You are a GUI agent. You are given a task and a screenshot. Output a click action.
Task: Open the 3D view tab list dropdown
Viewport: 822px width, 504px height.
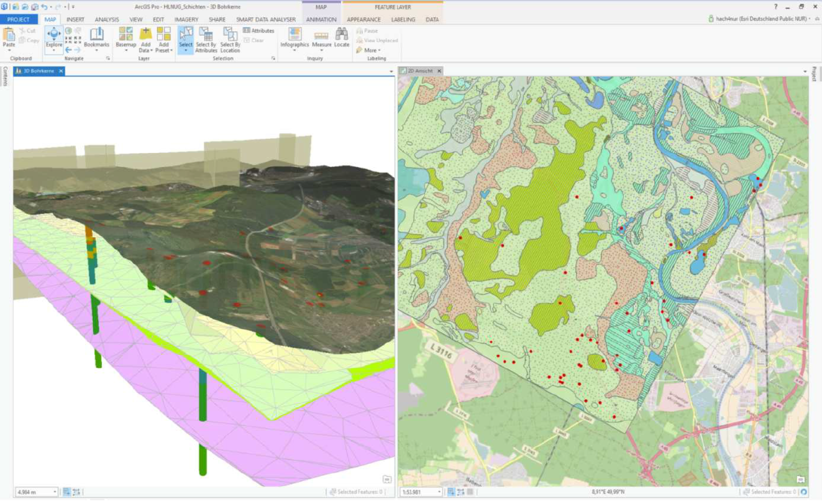[x=391, y=71]
